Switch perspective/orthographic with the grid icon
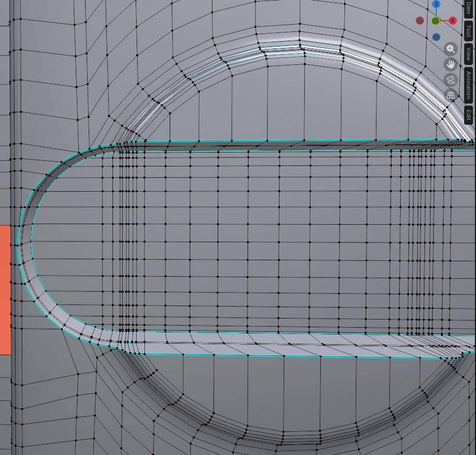 coord(451,95)
